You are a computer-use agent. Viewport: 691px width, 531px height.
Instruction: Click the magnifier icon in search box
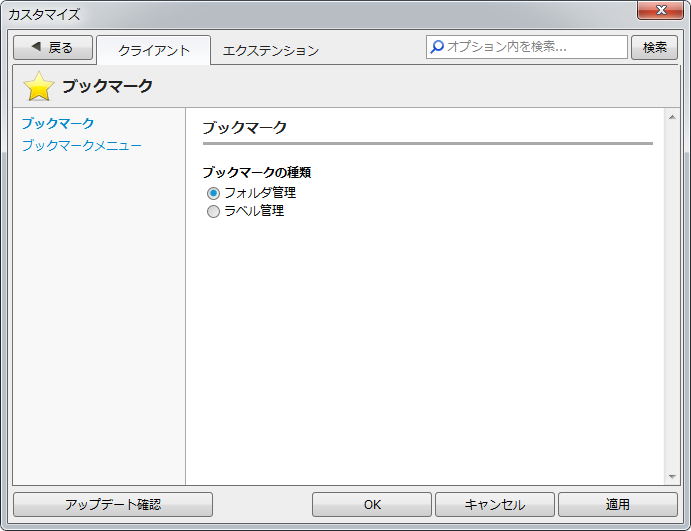coord(437,46)
